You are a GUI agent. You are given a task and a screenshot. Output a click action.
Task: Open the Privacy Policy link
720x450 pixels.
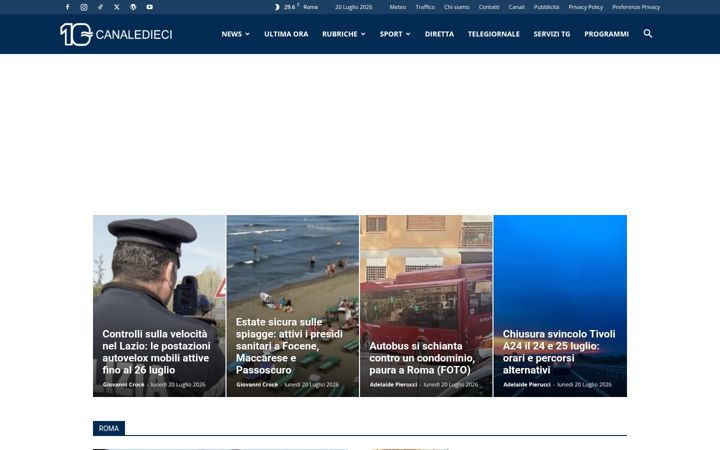585,7
